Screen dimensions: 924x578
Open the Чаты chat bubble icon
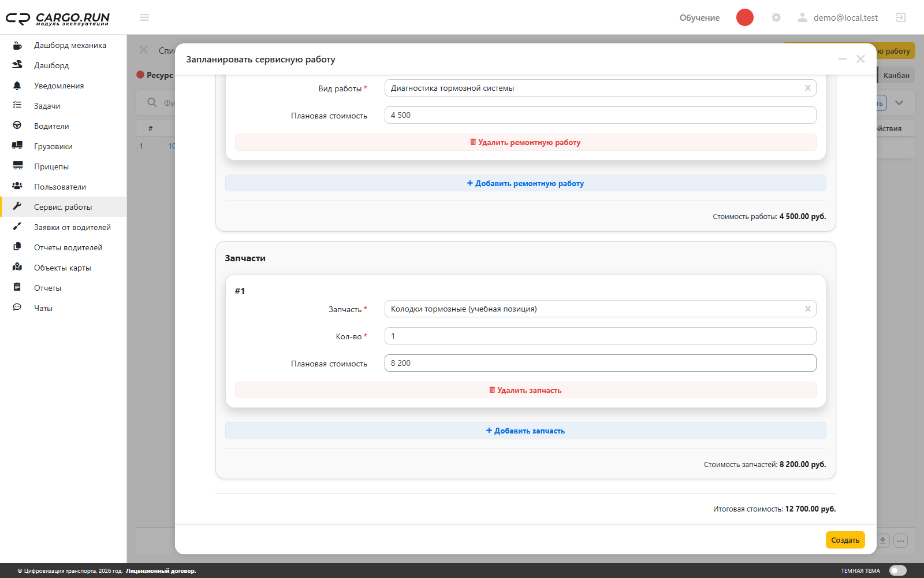pyautogui.click(x=17, y=308)
